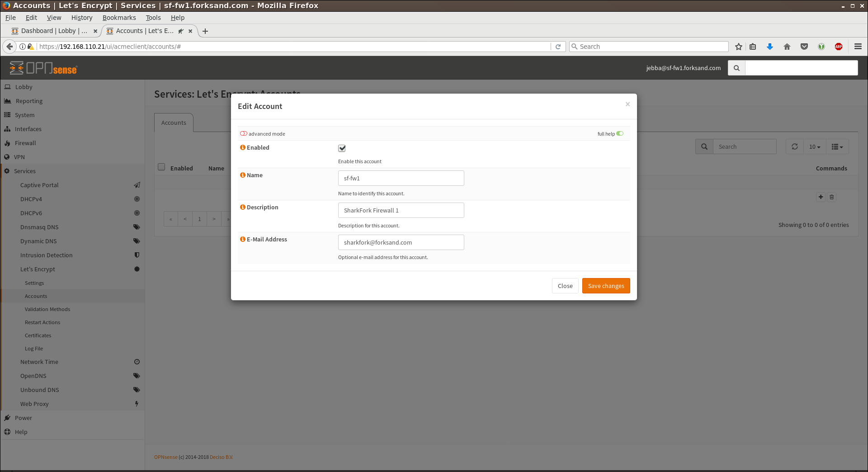This screenshot has height=472, width=868.
Task: Click the trash delete icon in Commands
Action: [832, 197]
